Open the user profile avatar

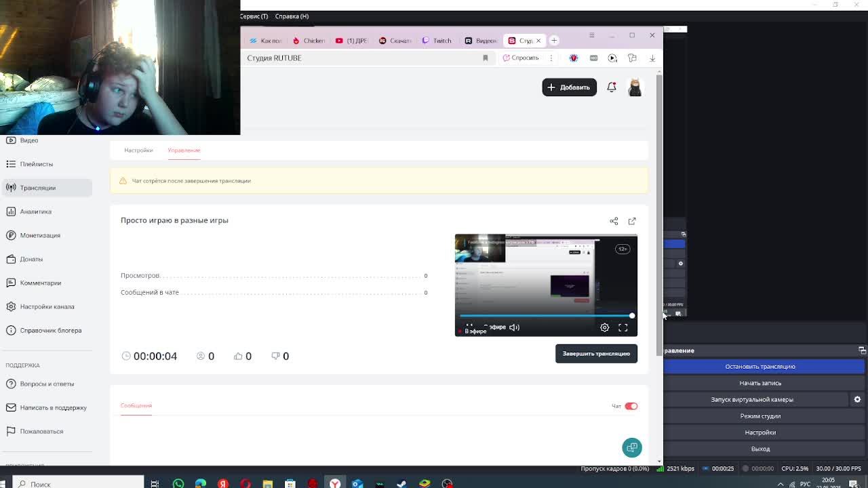[x=635, y=87]
